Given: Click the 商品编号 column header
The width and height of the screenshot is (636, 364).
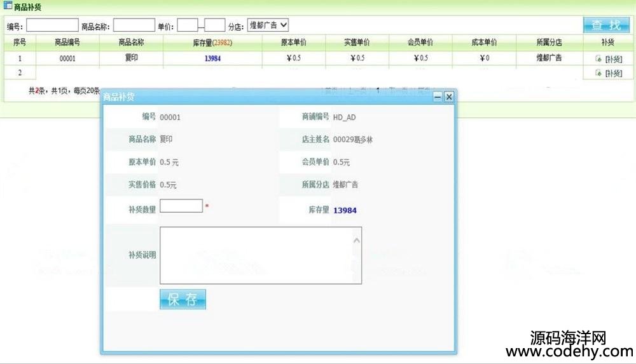Looking at the screenshot, I should tap(67, 43).
